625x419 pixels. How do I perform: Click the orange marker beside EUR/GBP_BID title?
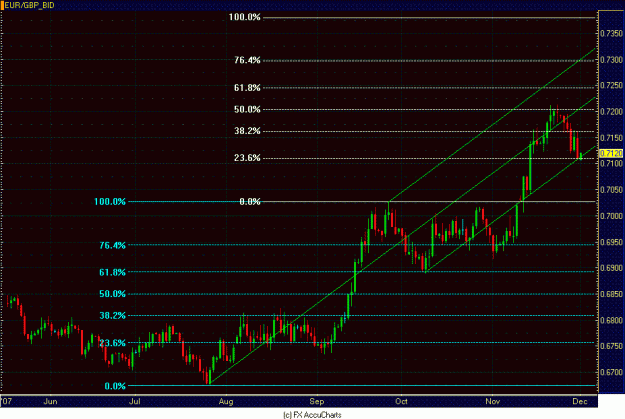coord(2,5)
